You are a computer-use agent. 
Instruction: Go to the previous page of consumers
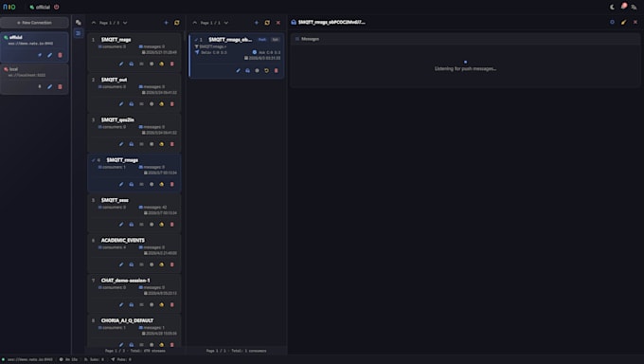(x=195, y=23)
